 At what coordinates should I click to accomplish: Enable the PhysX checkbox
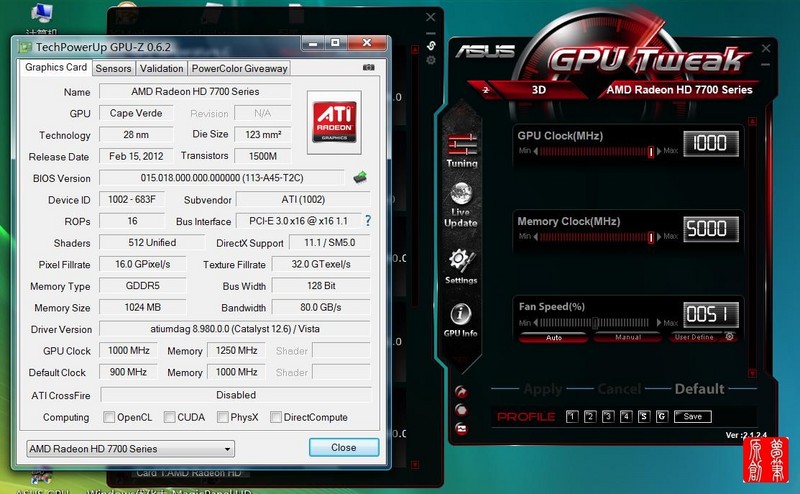[x=222, y=417]
